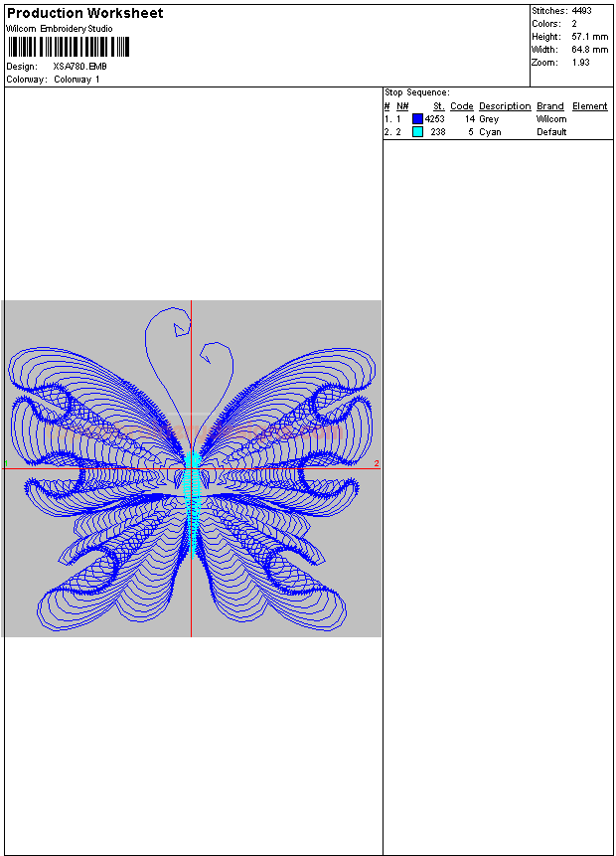
Task: Click the 'St.' column header
Action: pos(439,106)
